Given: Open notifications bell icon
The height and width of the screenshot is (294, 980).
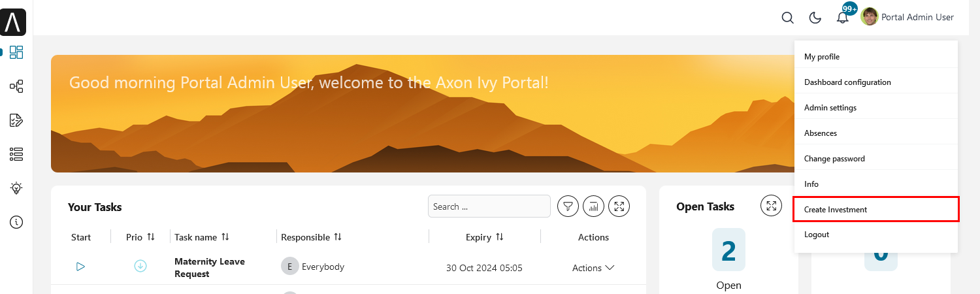Looking at the screenshot, I should (843, 18).
